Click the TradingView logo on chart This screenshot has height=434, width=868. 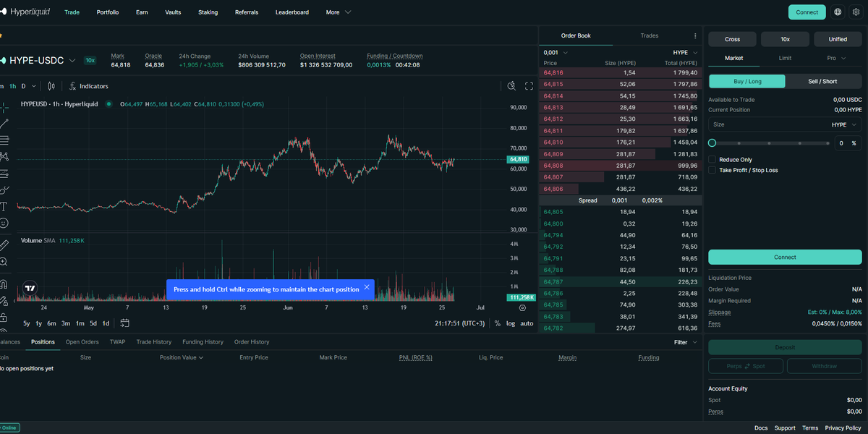click(30, 287)
